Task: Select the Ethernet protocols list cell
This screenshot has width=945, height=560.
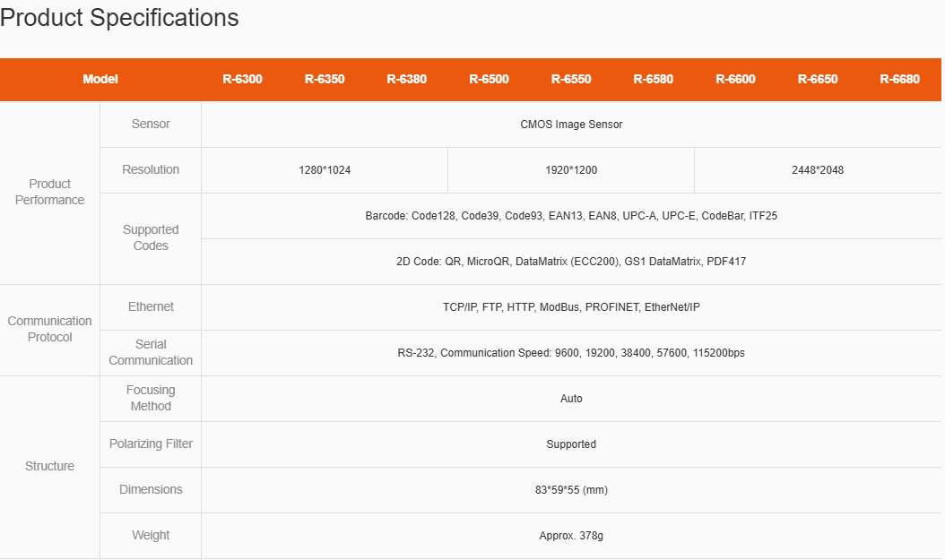Action: tap(571, 307)
